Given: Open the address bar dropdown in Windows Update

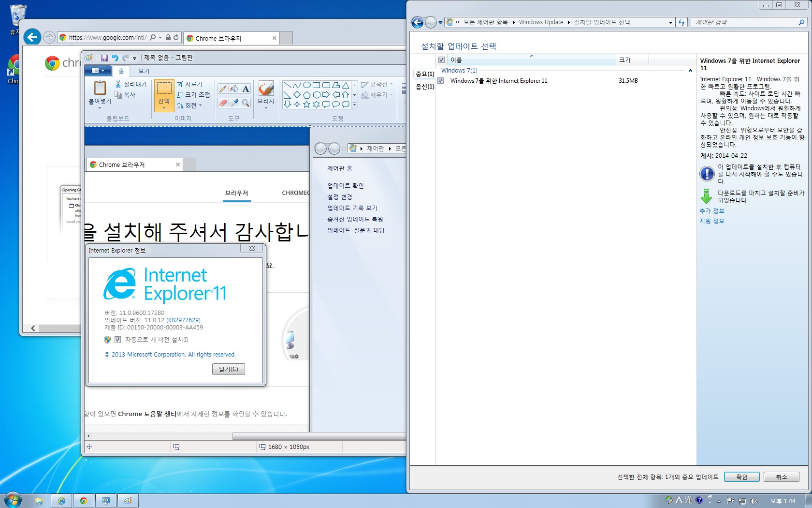Looking at the screenshot, I should click(670, 22).
